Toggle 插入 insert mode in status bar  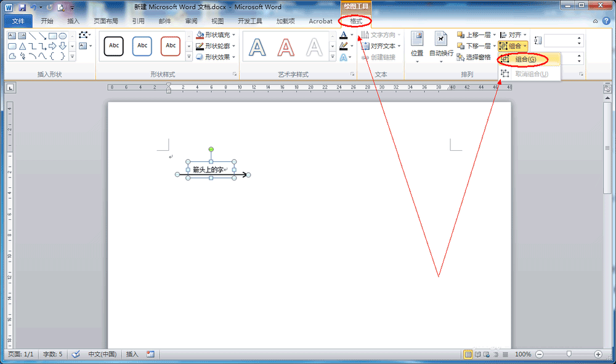pos(132,355)
